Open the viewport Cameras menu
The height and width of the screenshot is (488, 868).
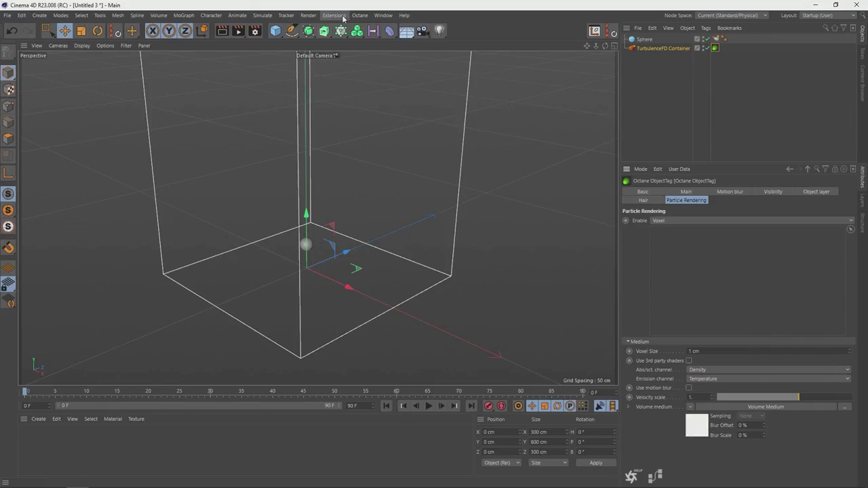[x=58, y=46]
